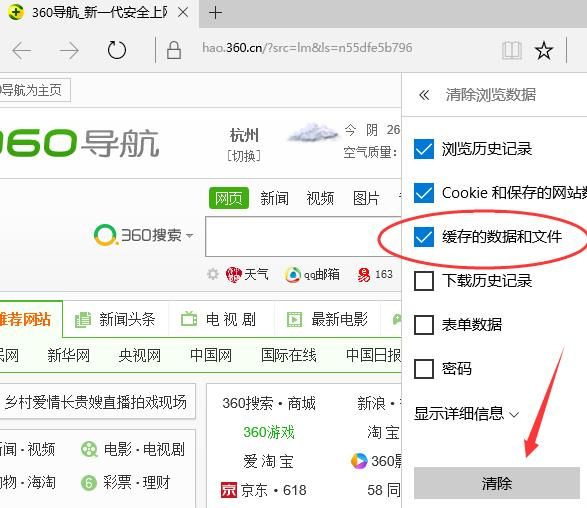Image resolution: width=587 pixels, height=508 pixels.
Task: Click the 电影·电视剧 film reel icon
Action: coord(89,449)
